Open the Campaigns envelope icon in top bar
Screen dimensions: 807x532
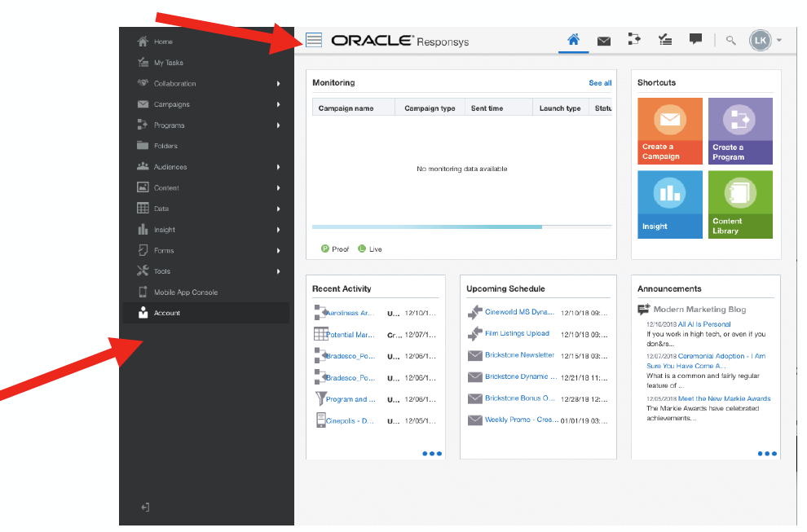point(603,41)
